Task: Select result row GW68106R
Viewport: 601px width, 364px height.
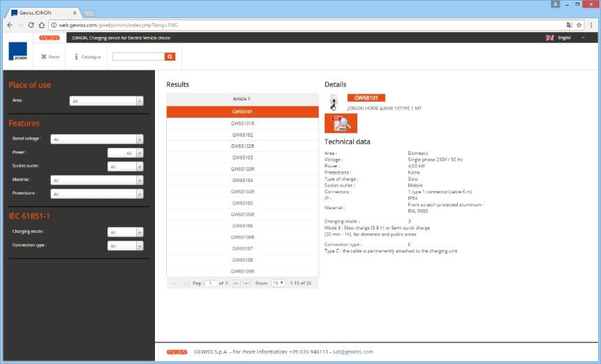Action: pos(242,237)
